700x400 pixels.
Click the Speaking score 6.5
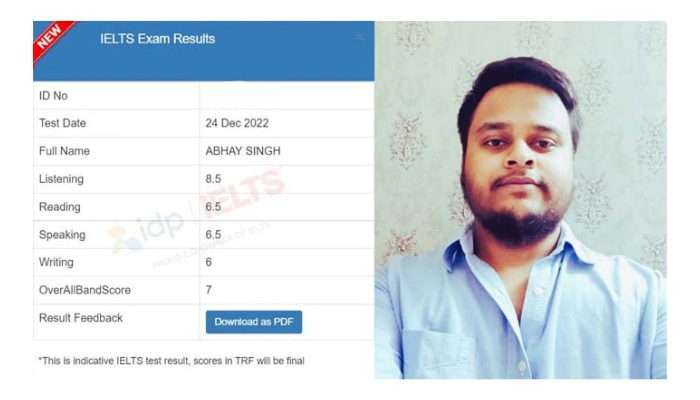[x=213, y=235]
